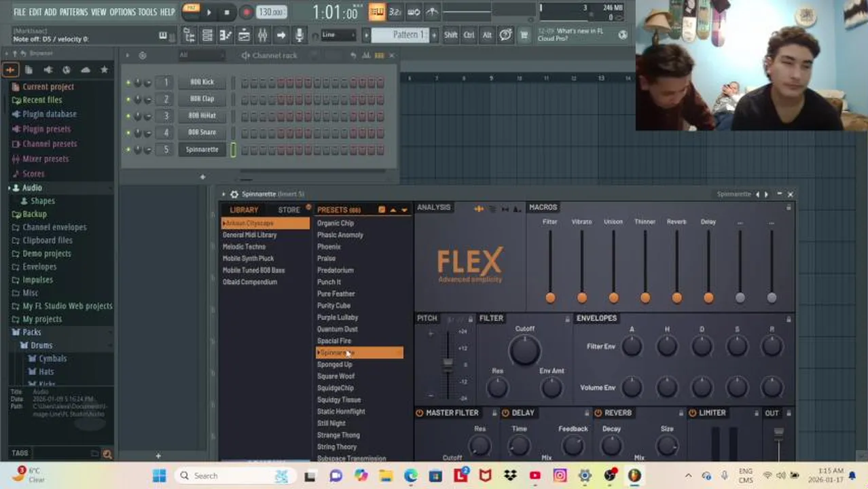Open Dropbox from the taskbar
This screenshot has width=868, height=489.
510,475
